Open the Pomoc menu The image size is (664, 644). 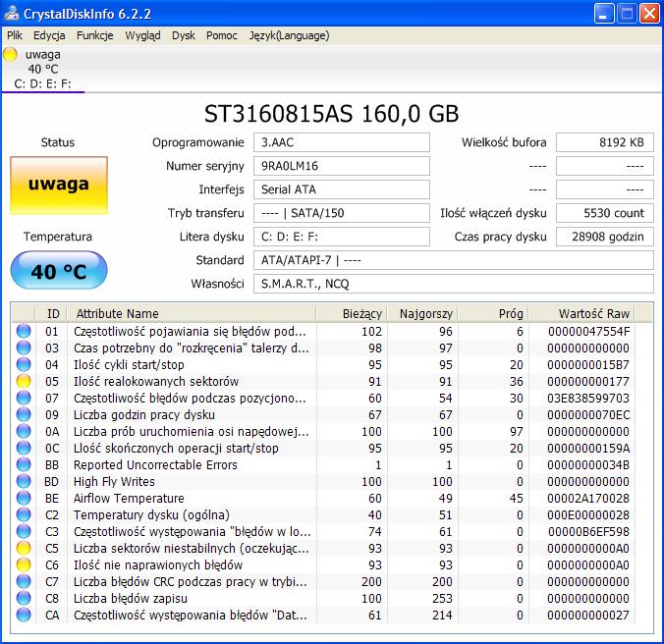click(x=221, y=35)
